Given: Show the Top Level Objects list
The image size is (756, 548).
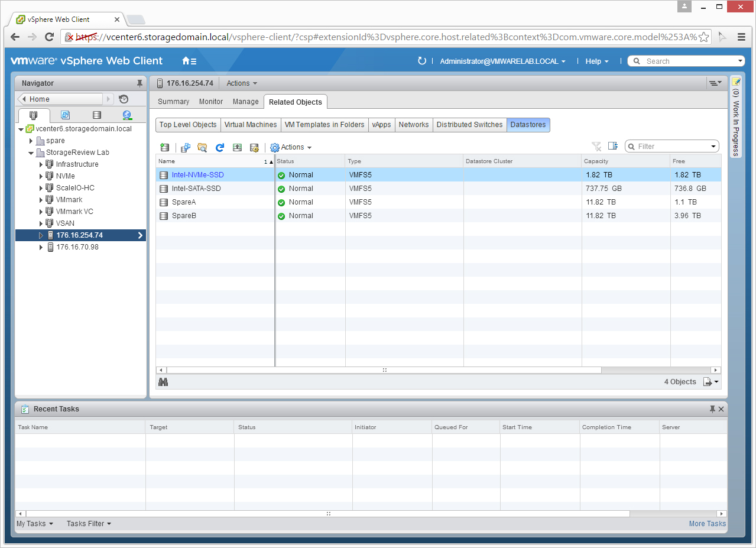Looking at the screenshot, I should click(188, 125).
